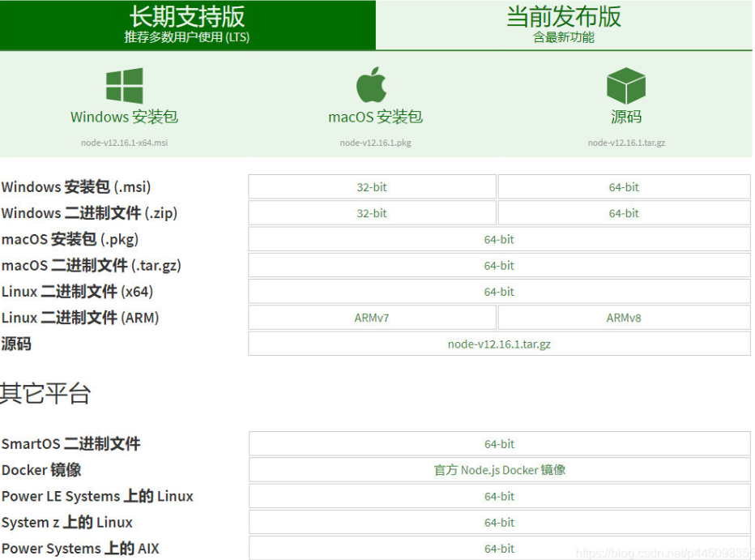Download macOS .tar.gz binary 64-bit
The height and width of the screenshot is (560, 755).
tap(499, 266)
